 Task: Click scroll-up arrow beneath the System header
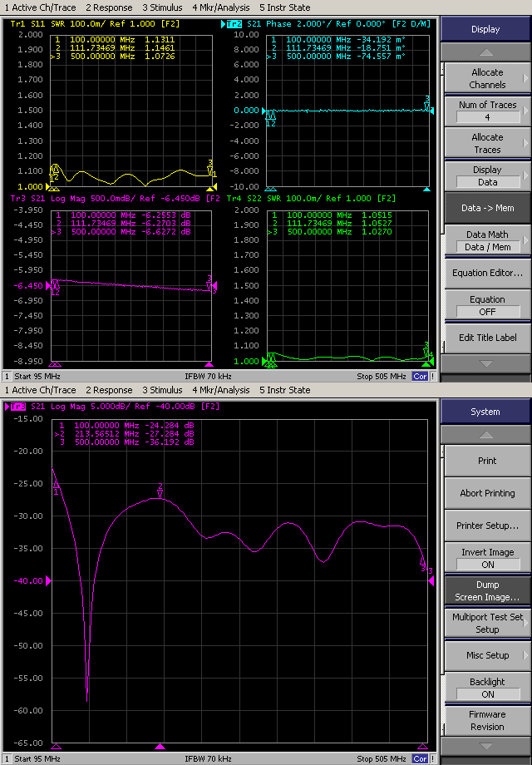(485, 435)
